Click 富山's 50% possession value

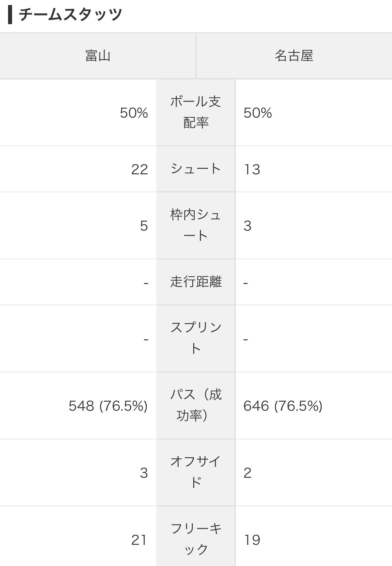(x=134, y=113)
